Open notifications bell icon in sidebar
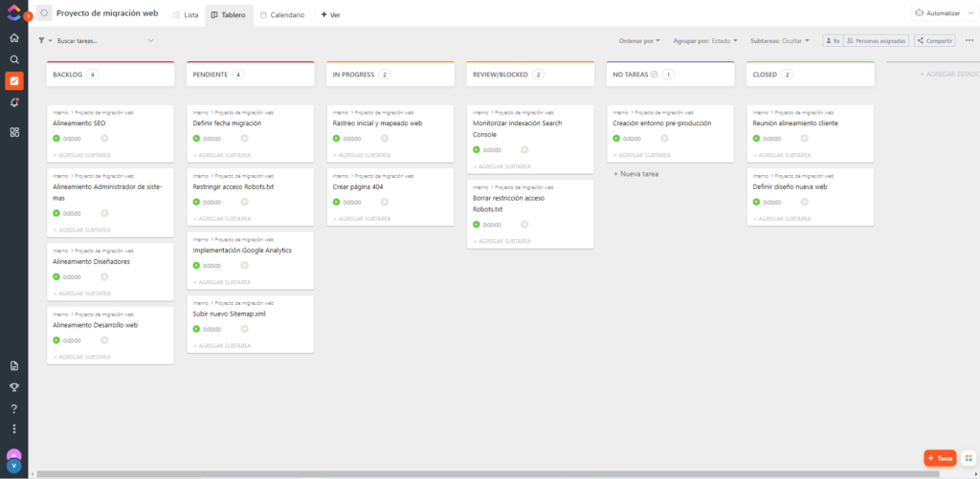Screen dimensions: 980x479 [x=14, y=102]
